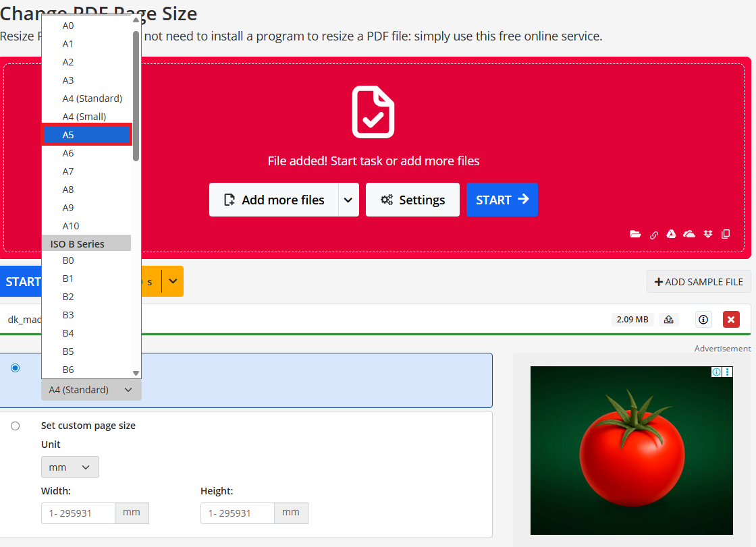Choose B3 from the page size list
Viewport: 756px width, 547px height.
(x=68, y=315)
